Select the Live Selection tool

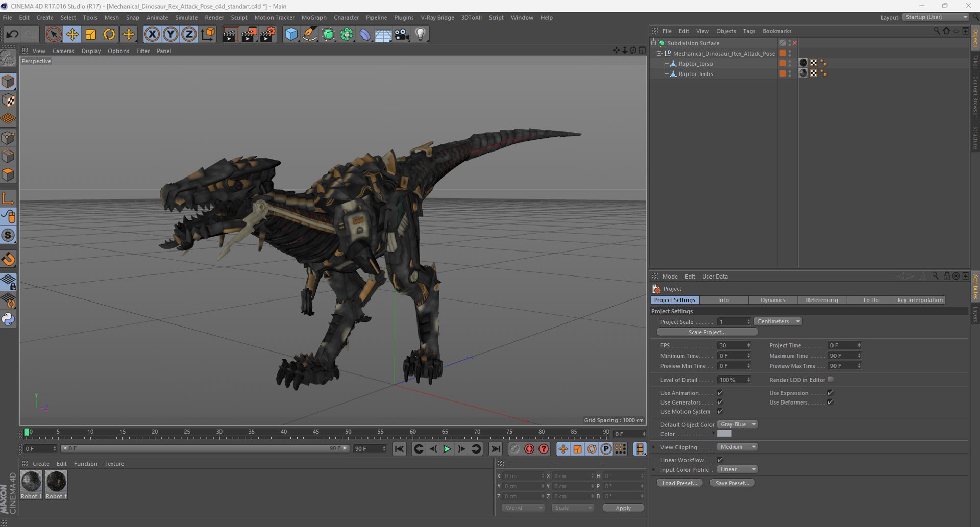click(x=53, y=34)
